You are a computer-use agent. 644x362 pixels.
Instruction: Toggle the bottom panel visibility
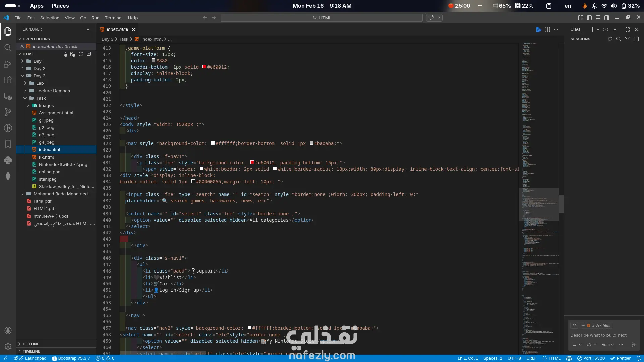click(598, 18)
